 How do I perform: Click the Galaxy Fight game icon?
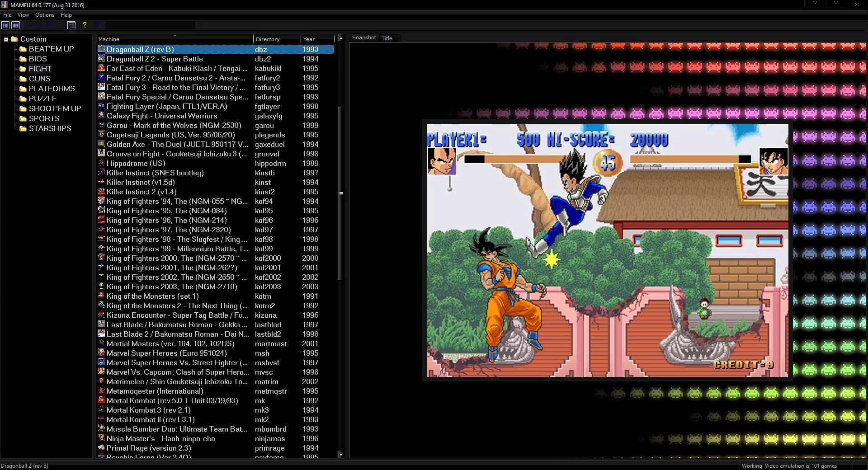click(x=101, y=116)
